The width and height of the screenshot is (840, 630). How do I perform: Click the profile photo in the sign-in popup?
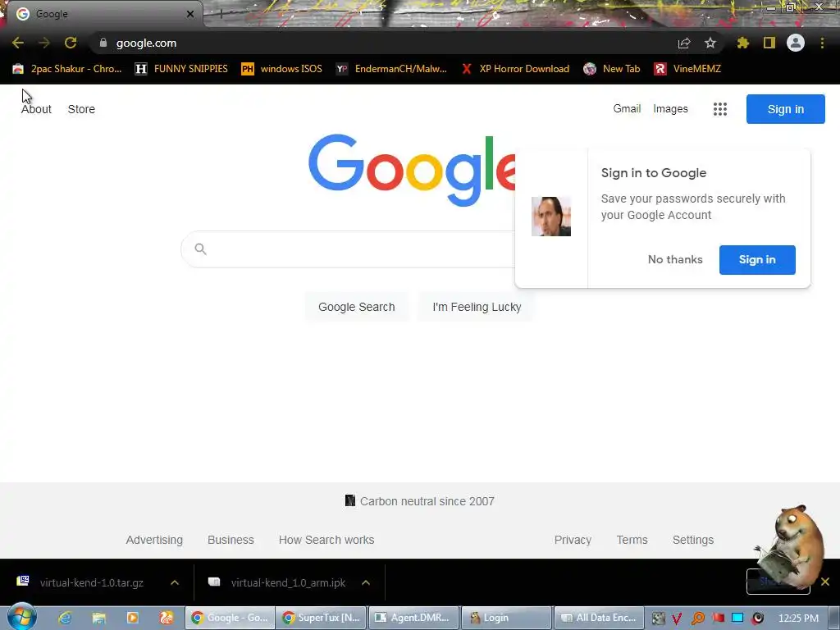550,217
